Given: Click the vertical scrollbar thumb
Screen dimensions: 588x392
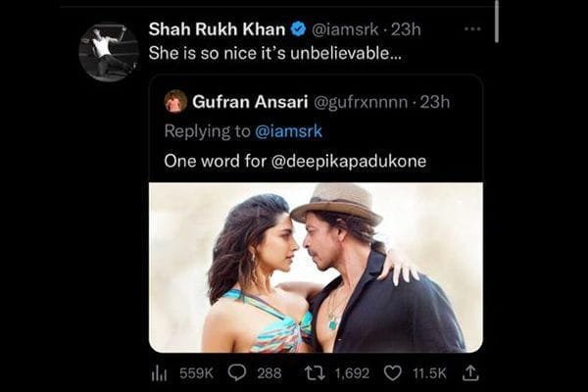Looking at the screenshot, I should click(498, 22).
